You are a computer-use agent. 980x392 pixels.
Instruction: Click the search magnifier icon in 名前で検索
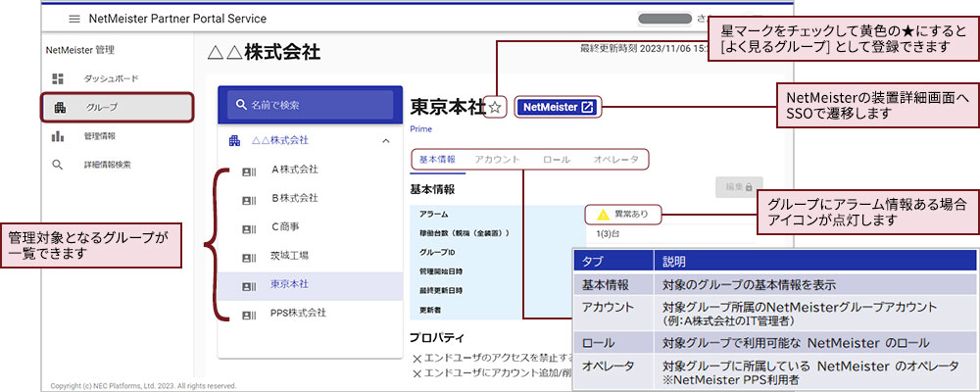(242, 105)
